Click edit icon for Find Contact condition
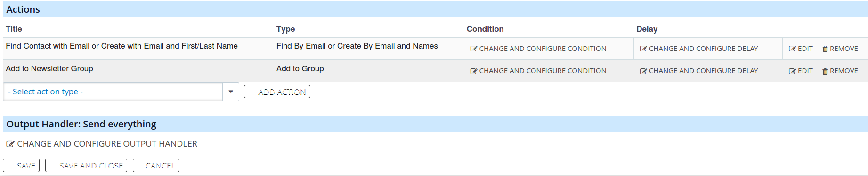 pos(474,49)
